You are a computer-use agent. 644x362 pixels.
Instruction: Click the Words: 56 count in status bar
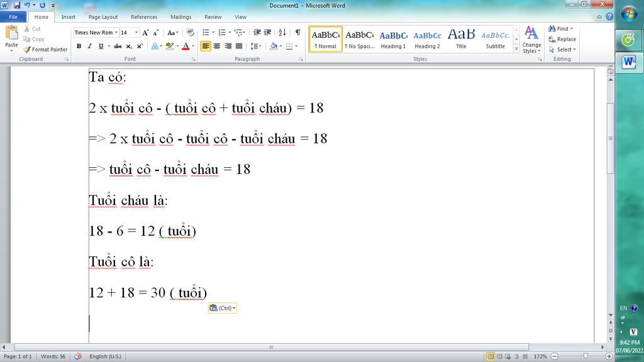(x=53, y=356)
